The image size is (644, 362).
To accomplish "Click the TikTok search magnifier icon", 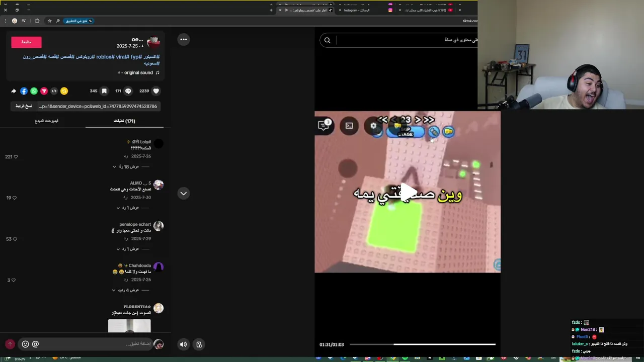I will [x=328, y=40].
